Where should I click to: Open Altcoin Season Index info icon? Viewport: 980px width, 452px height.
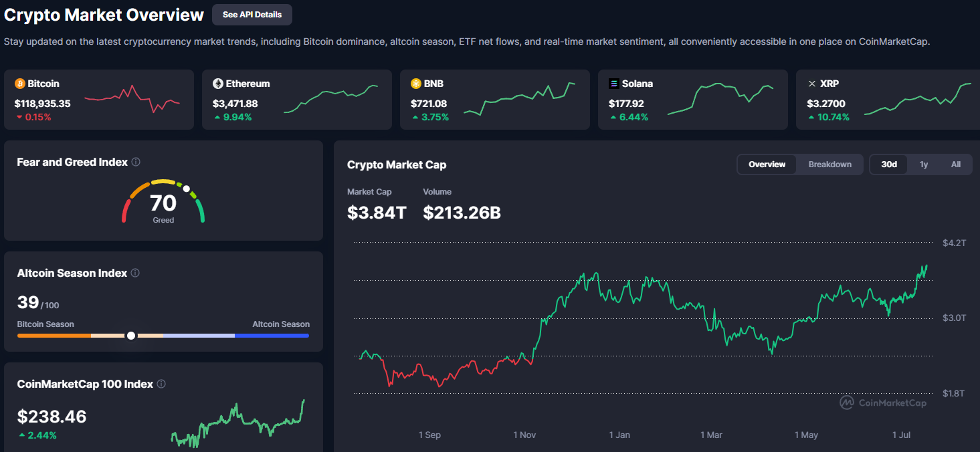[135, 273]
